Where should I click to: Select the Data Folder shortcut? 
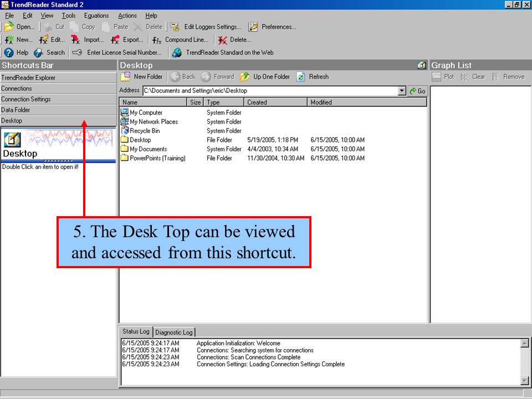pos(58,110)
